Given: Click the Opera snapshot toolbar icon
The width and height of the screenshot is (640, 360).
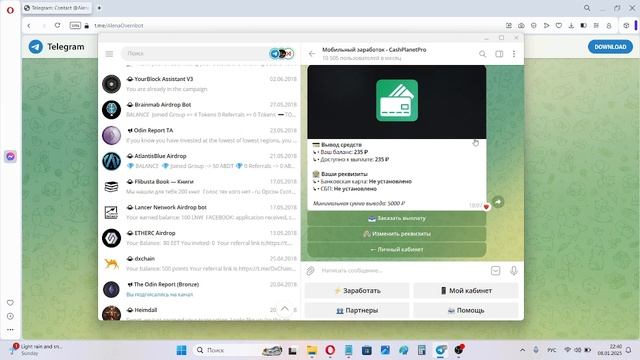Looking at the screenshot, I should pyautogui.click(x=521, y=25).
